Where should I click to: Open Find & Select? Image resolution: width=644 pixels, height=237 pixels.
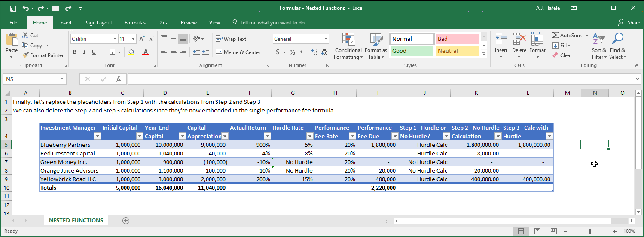(617, 46)
